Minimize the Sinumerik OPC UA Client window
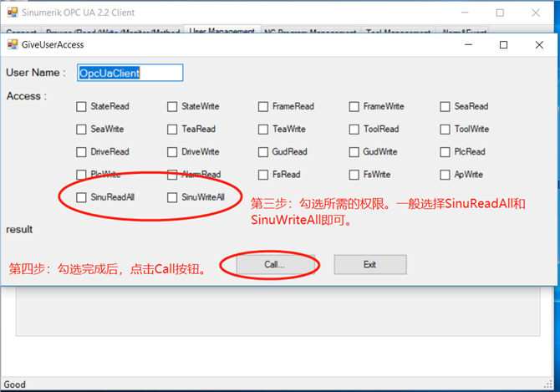This screenshot has height=392, width=560. point(465,13)
